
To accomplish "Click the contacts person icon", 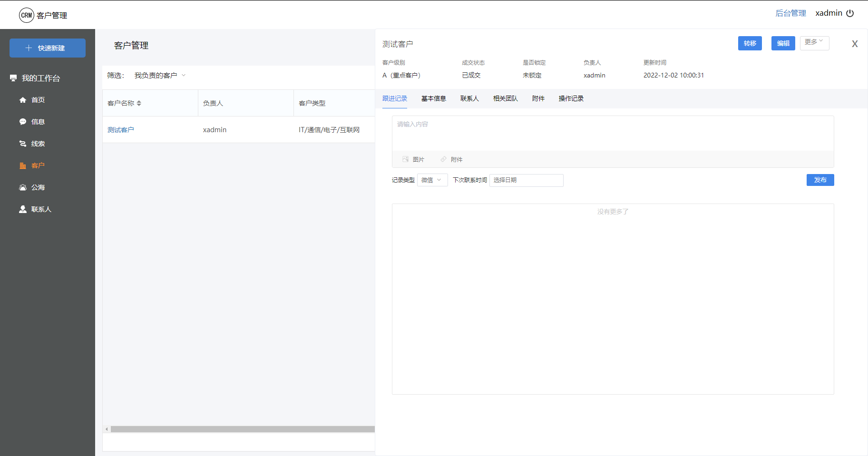I will point(23,209).
